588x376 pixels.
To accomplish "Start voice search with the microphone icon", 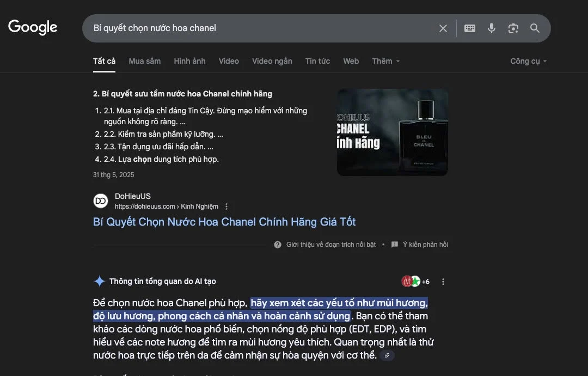I will click(x=491, y=28).
